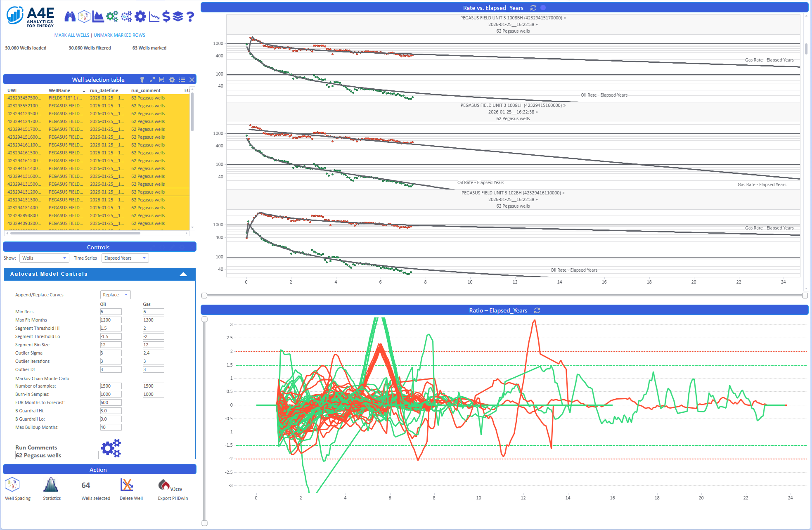
Task: Click the lightbulb icon in Well selection table
Action: pyautogui.click(x=142, y=79)
